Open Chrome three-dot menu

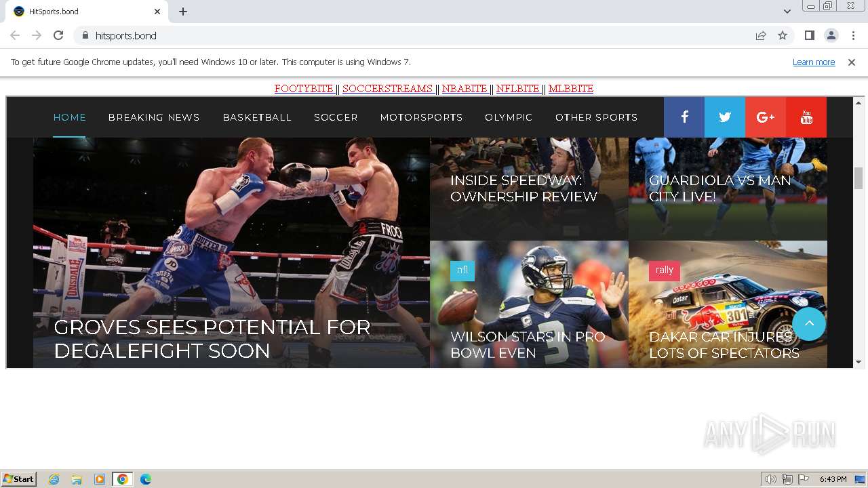[x=853, y=35]
